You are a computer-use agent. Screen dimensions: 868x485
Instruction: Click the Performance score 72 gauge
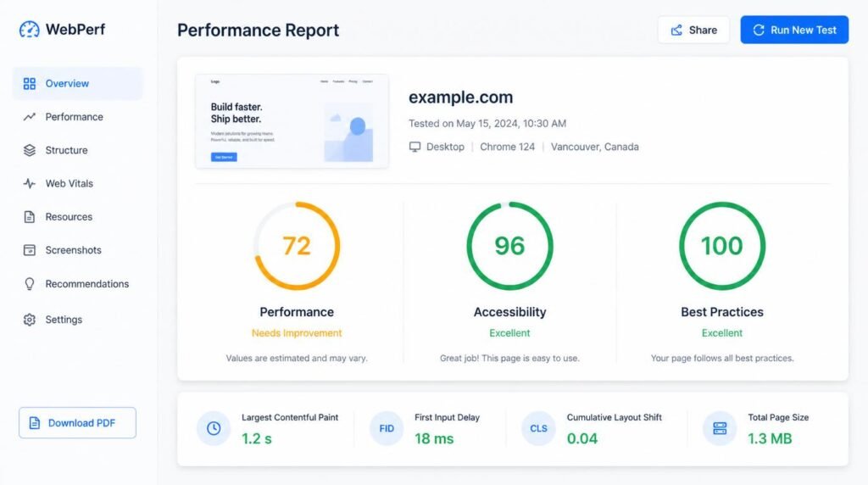point(297,246)
